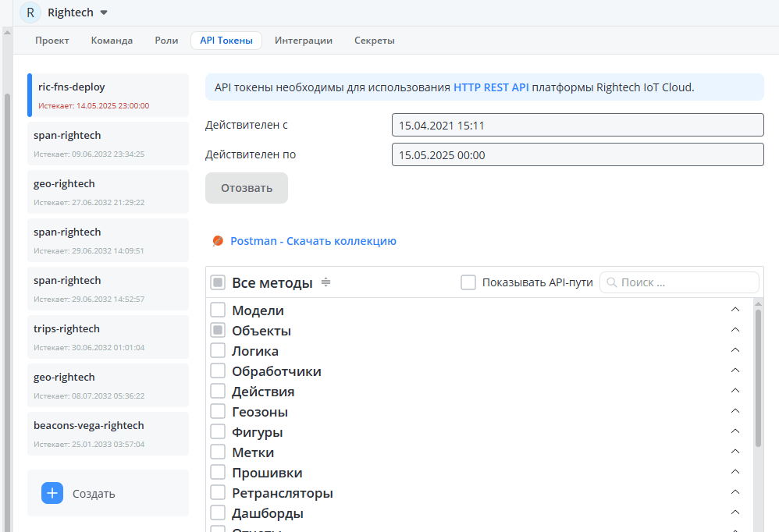The height and width of the screenshot is (532, 779).
Task: Check the Геозоны checkbox
Action: [218, 411]
